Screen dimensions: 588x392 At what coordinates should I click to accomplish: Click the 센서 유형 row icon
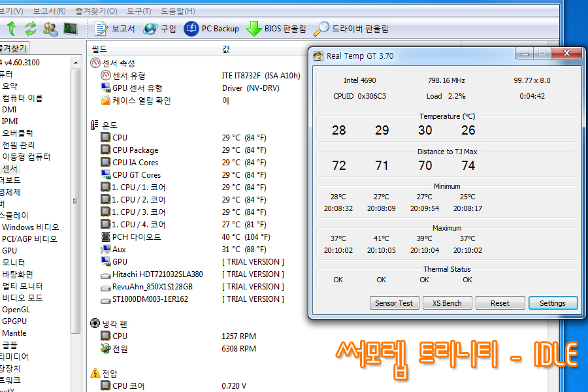(106, 75)
